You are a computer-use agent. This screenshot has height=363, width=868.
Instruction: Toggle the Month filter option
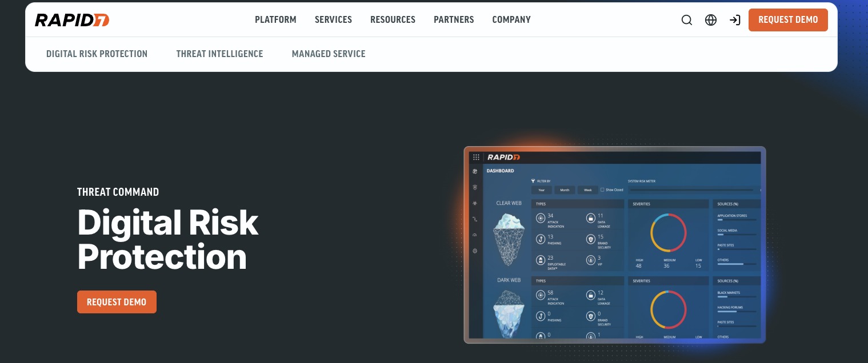coord(565,190)
